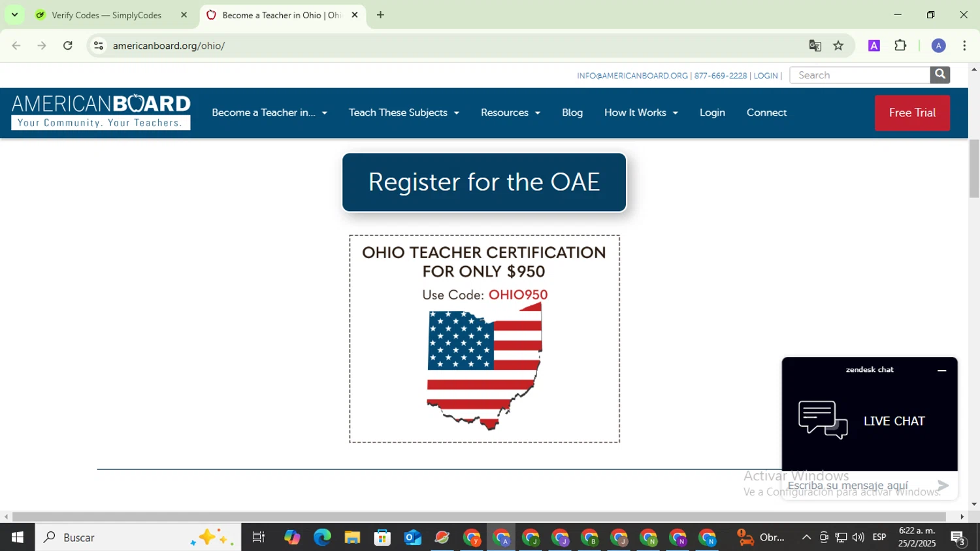The width and height of the screenshot is (980, 551).
Task: Open Task View on the taskbar
Action: pyautogui.click(x=258, y=537)
